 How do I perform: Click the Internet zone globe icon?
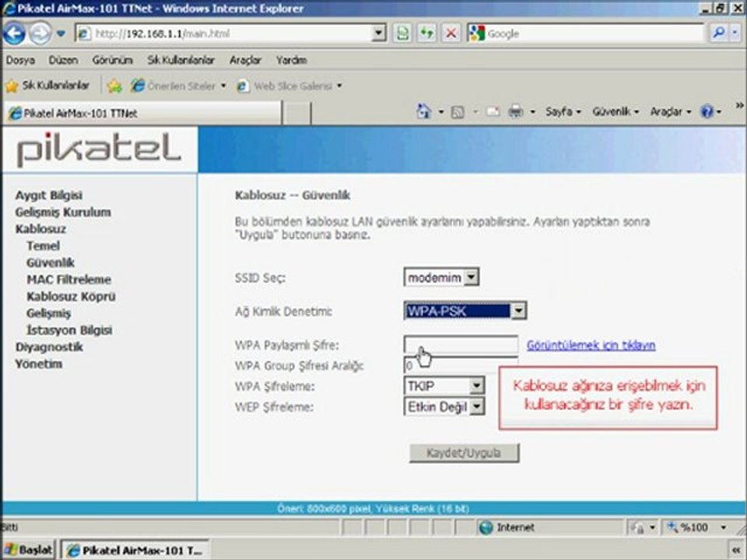(x=486, y=527)
